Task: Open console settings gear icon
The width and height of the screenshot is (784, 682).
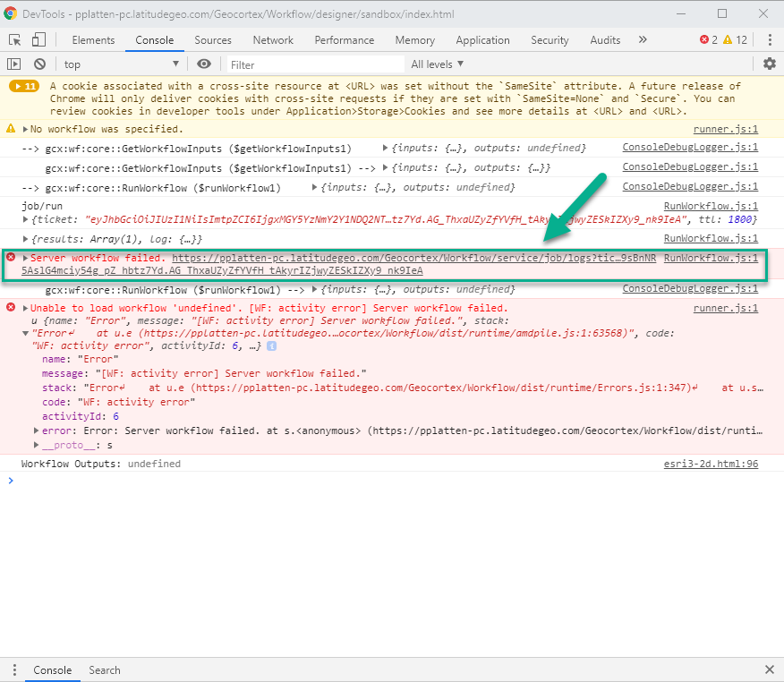Action: coord(770,64)
